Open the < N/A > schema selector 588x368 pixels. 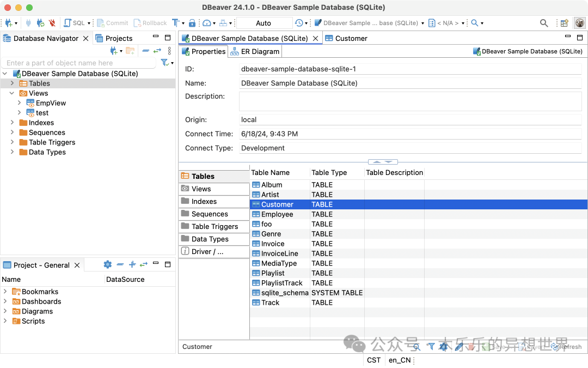pos(446,23)
